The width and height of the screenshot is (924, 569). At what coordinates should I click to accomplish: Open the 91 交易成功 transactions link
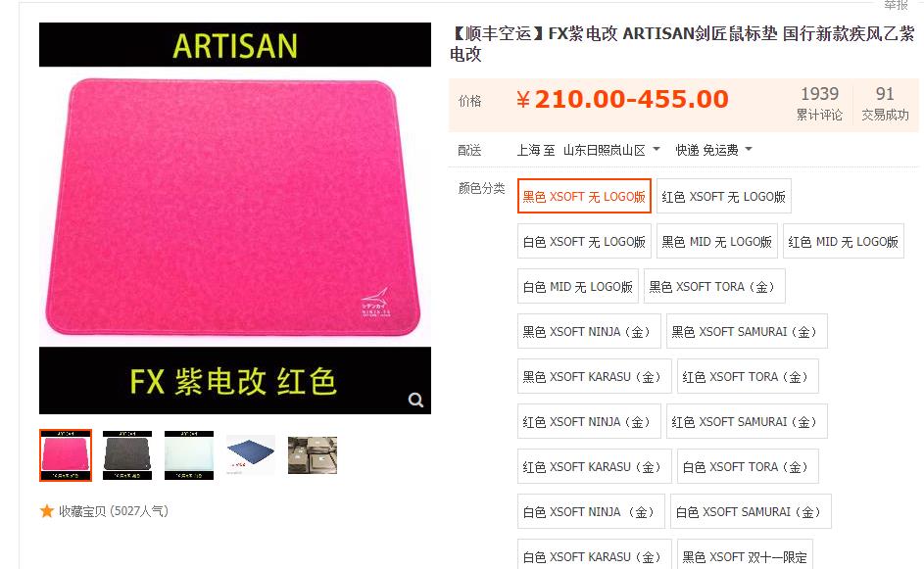[x=885, y=103]
